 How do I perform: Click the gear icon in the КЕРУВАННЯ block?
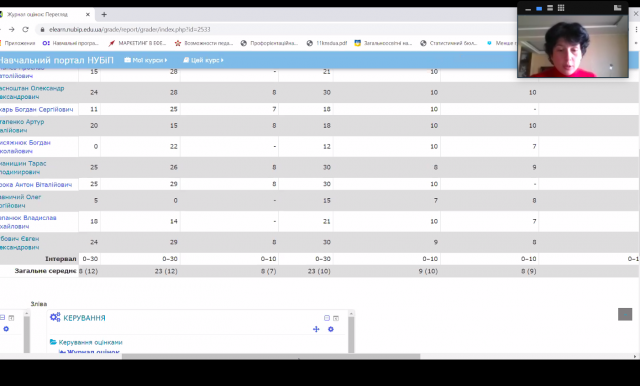[x=331, y=329]
